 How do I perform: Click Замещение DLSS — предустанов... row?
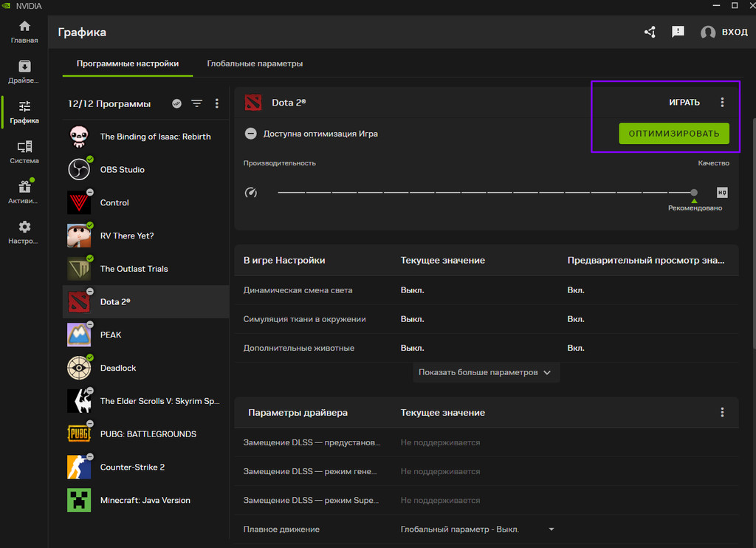coord(487,442)
